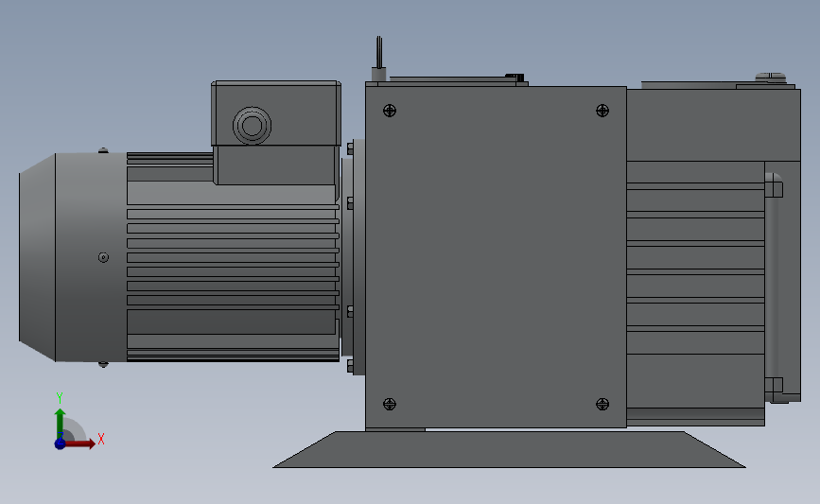Select the conical fan cowl end of the motor
The width and height of the screenshot is (820, 504).
37,257
